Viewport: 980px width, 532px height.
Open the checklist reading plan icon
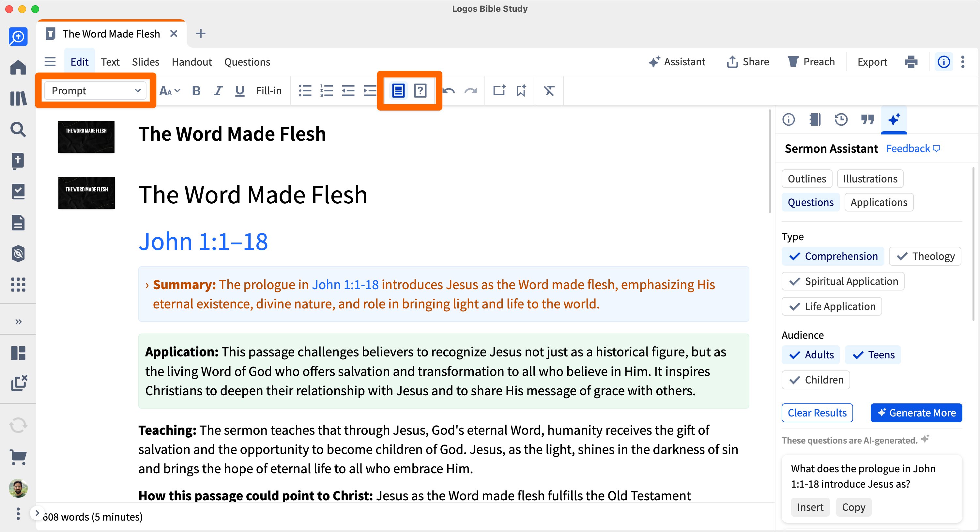click(x=18, y=191)
